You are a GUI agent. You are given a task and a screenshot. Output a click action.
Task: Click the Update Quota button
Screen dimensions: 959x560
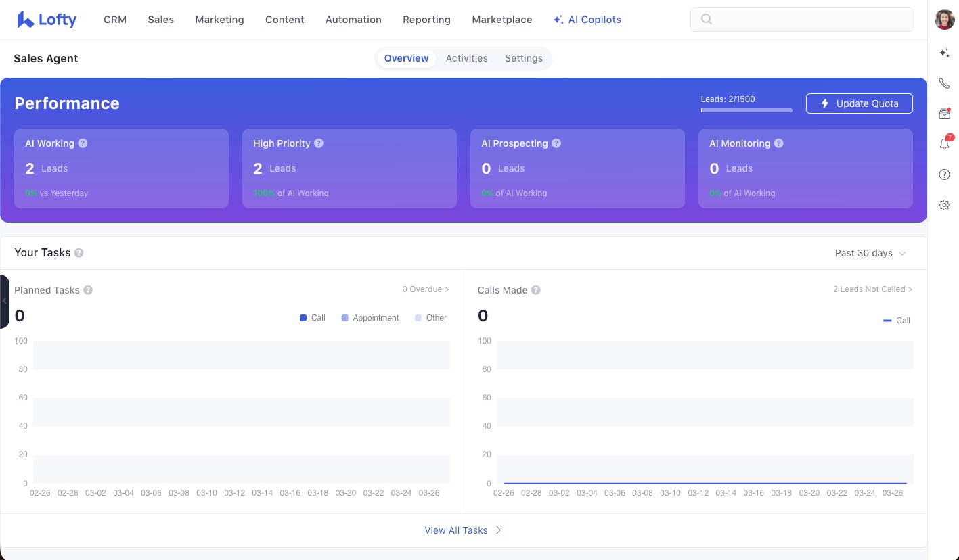coord(859,103)
